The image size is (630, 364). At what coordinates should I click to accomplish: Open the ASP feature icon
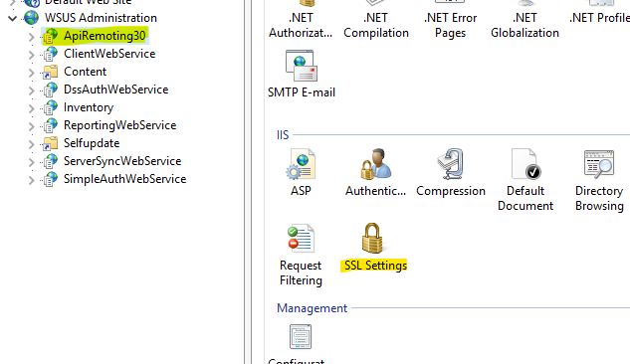[x=301, y=173]
